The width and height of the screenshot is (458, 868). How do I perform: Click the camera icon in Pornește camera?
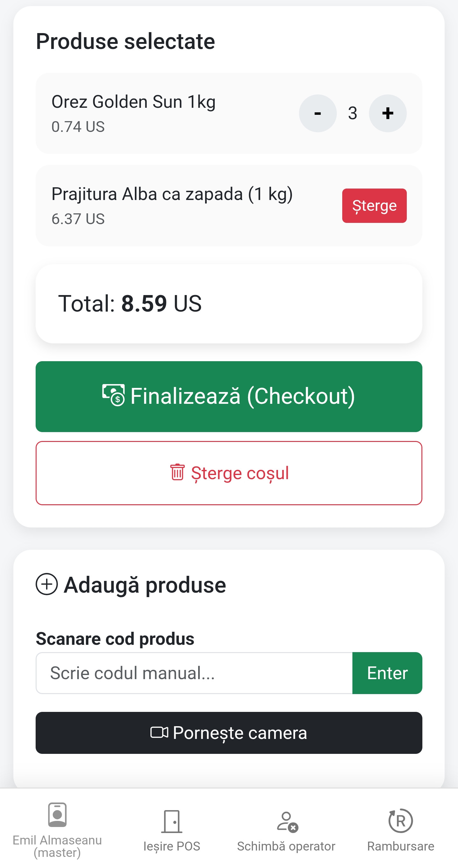tap(159, 732)
